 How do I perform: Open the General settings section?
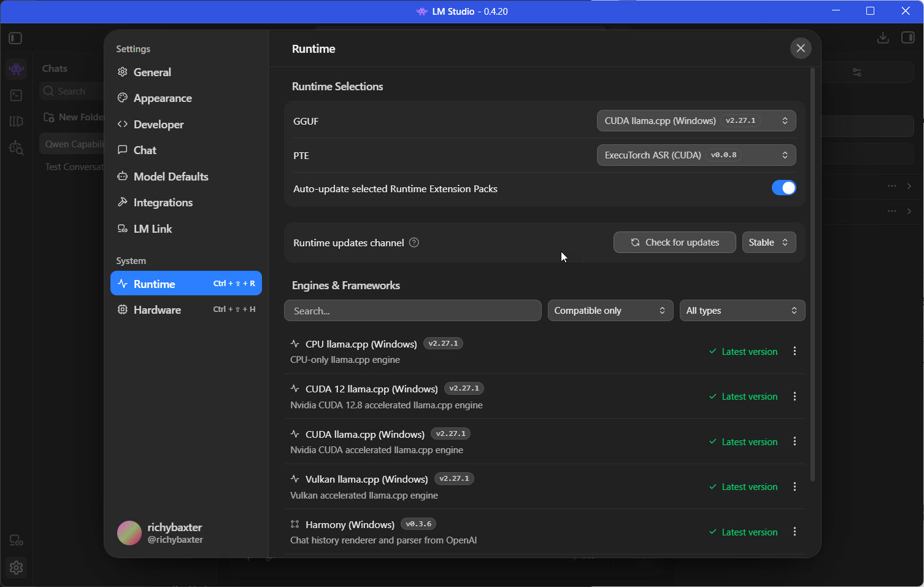186,72
